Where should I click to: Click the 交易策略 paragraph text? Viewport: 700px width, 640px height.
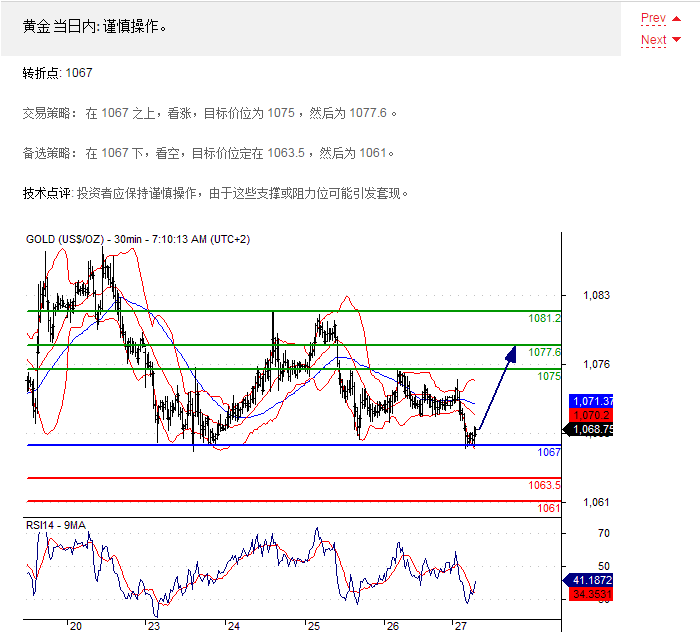[209, 113]
